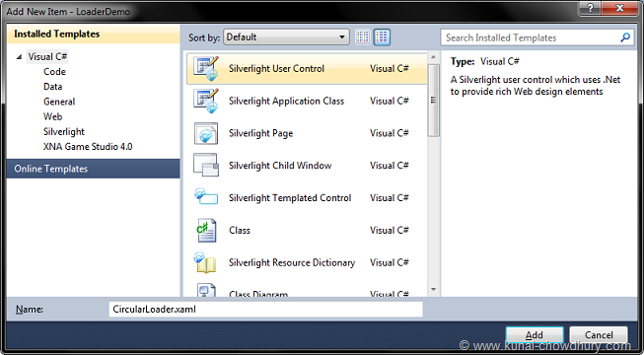The height and width of the screenshot is (355, 644).
Task: Select the Silverlight category
Action: pyautogui.click(x=64, y=132)
